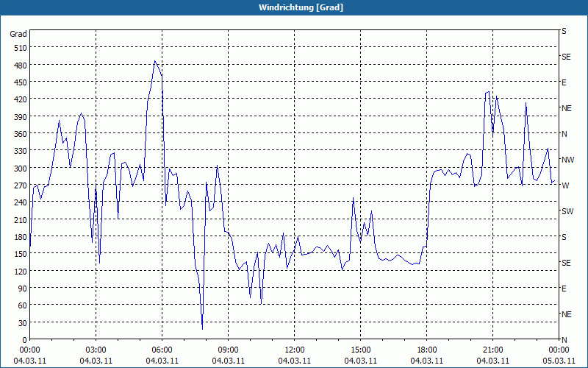Viewport: 588px width, 368px height.
Task: Click the 420 value on the left axis
Action: point(21,99)
